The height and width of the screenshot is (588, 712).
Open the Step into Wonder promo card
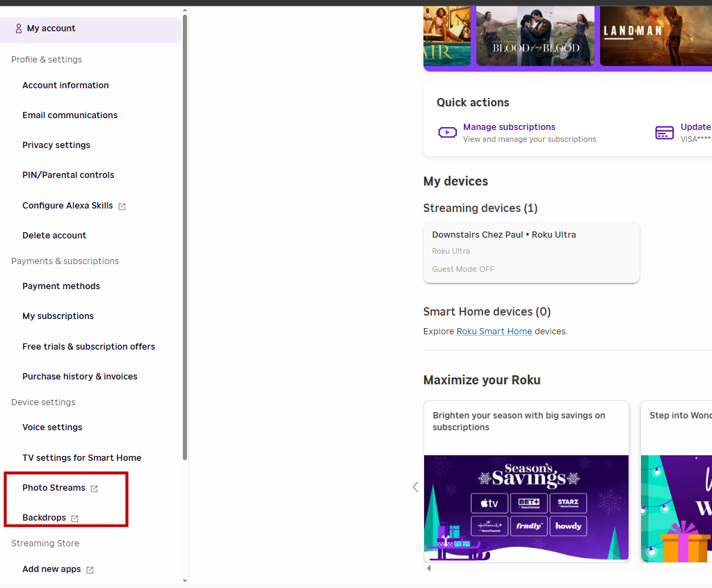point(676,482)
